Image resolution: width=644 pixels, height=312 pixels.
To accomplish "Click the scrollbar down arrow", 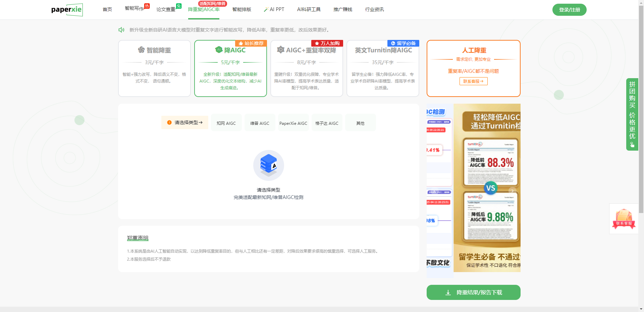I will pyautogui.click(x=641, y=309).
